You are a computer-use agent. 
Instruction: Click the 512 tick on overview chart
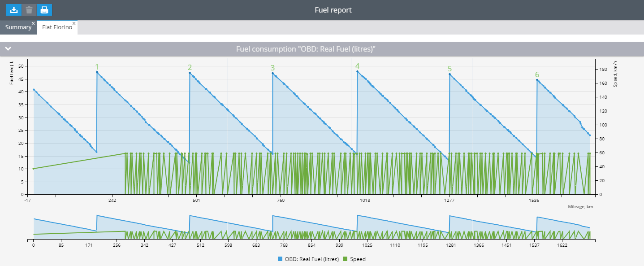(200, 245)
